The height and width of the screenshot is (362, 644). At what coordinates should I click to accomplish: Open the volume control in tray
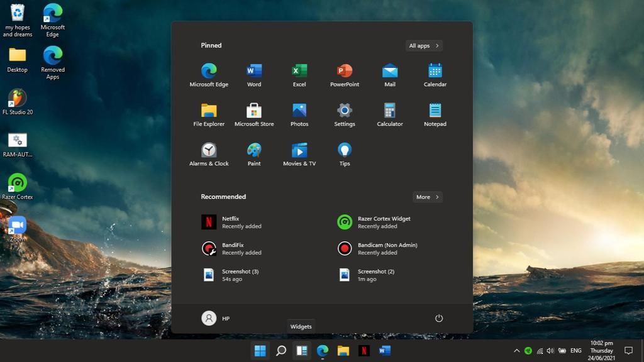(x=550, y=351)
